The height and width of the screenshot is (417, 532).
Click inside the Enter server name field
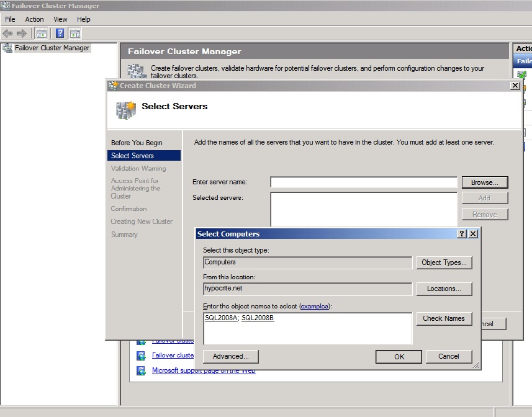coord(364,182)
